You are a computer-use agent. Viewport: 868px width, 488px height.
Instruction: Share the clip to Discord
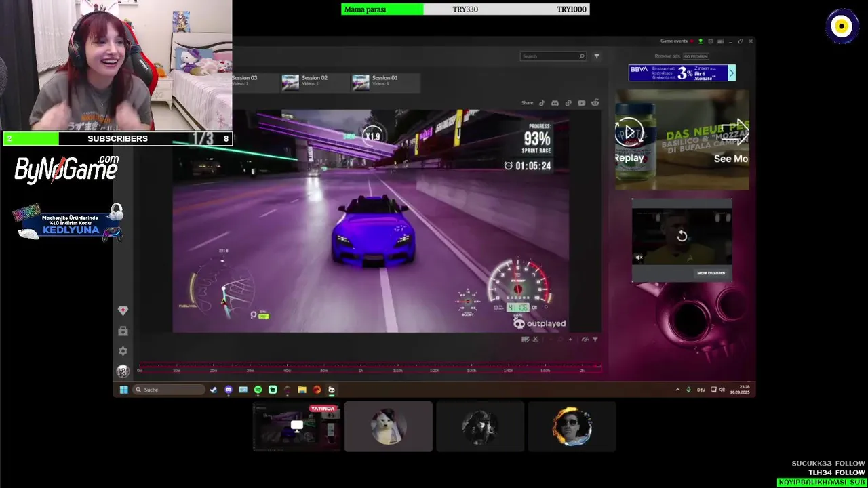pos(555,103)
